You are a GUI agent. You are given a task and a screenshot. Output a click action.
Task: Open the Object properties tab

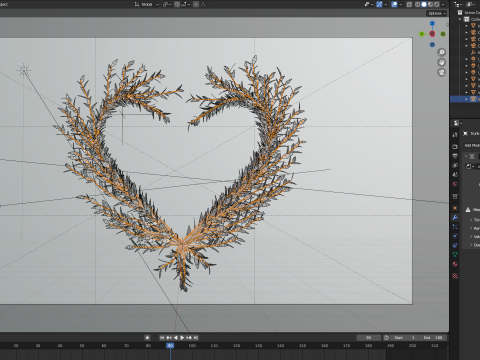[455, 208]
